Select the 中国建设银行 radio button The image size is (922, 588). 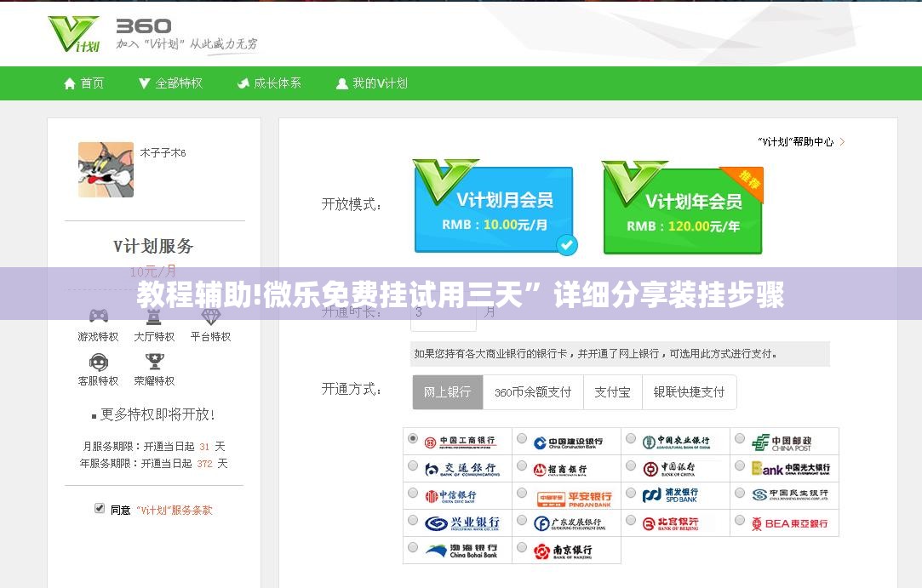(x=522, y=438)
